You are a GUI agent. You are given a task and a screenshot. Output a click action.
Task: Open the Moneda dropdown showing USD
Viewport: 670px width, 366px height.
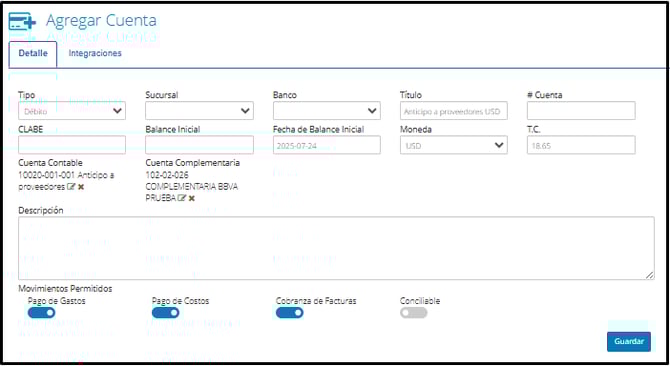coord(454,145)
